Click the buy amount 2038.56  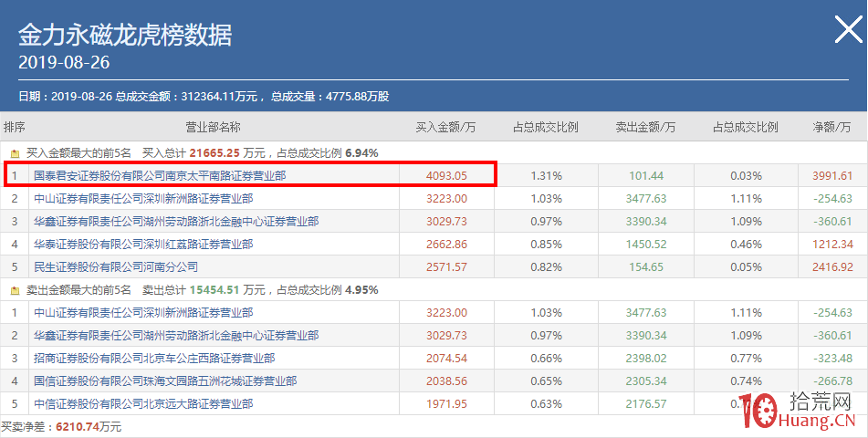[446, 381]
